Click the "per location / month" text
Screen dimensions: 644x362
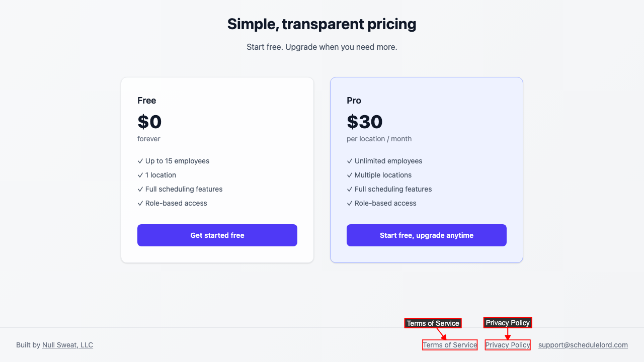(379, 139)
